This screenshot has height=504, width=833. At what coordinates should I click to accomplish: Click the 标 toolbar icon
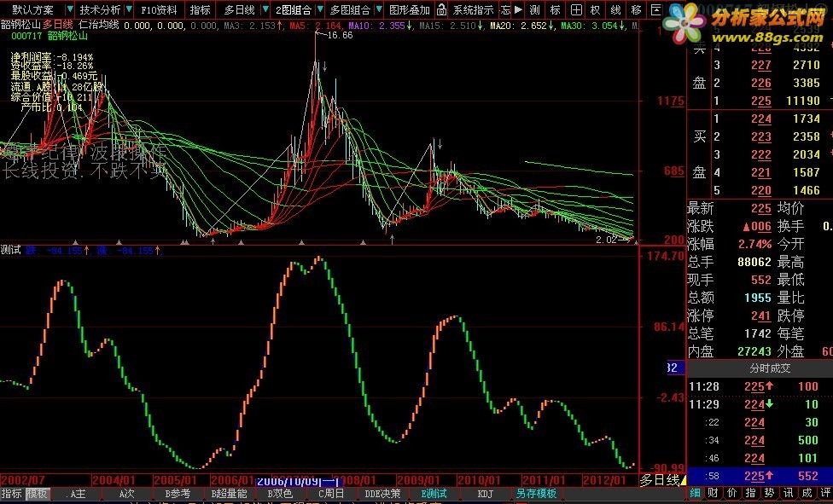(555, 9)
